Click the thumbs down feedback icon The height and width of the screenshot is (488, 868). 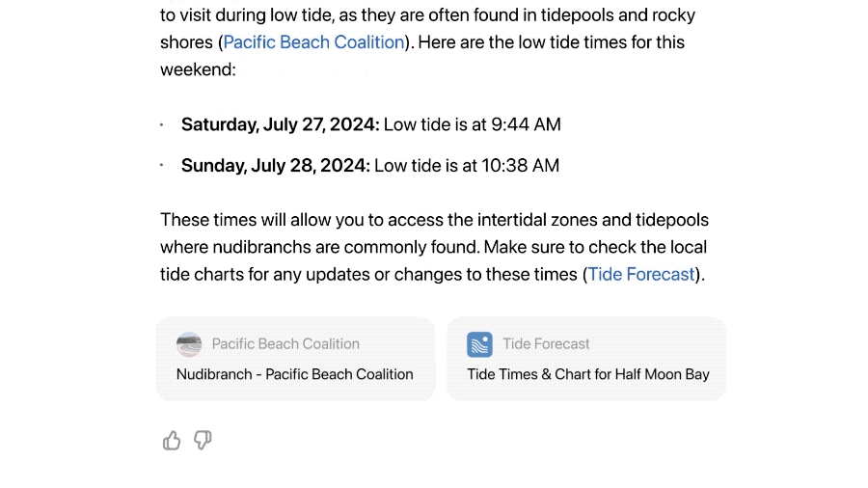click(203, 441)
